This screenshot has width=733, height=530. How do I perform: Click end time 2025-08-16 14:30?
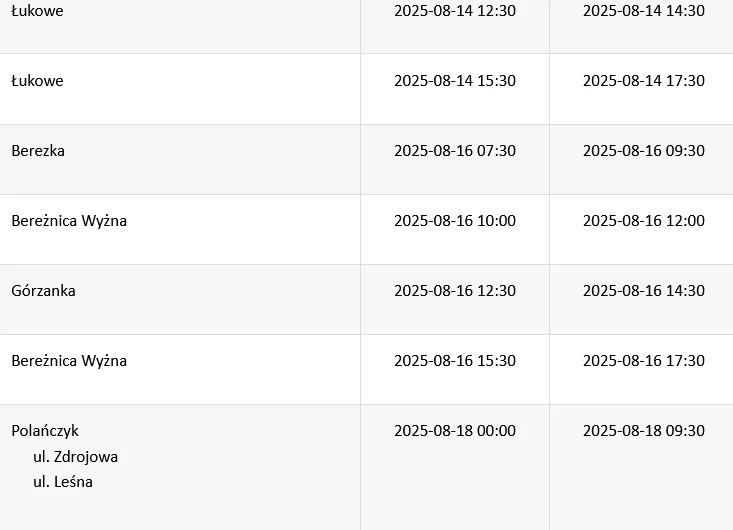644,291
